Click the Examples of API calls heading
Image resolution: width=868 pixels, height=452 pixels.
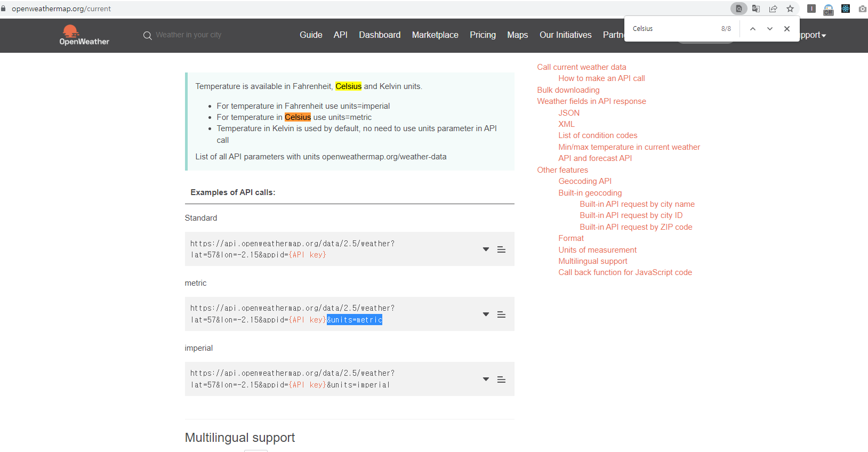[233, 192]
